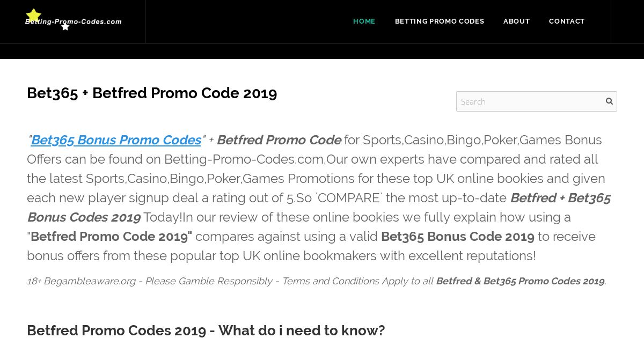Click the bold Bet365 Bonus Code 2019 phrase
Screen dimensions: 644x338
(458, 237)
